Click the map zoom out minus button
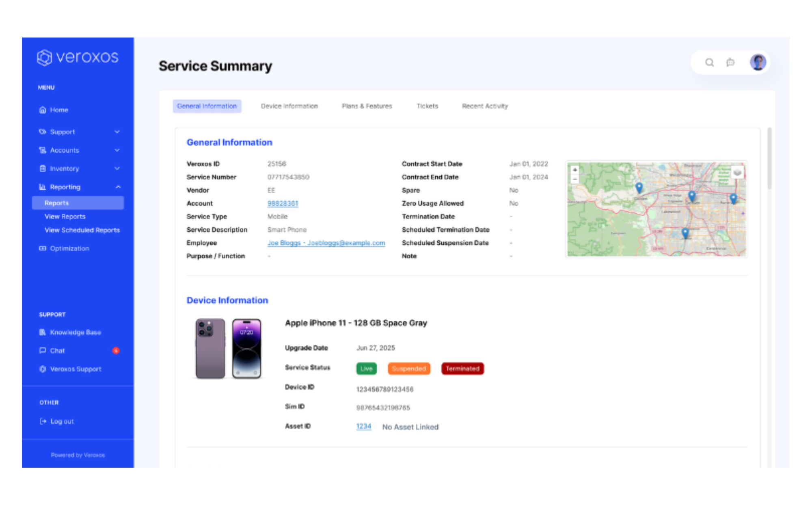The image size is (812, 505). [x=575, y=179]
